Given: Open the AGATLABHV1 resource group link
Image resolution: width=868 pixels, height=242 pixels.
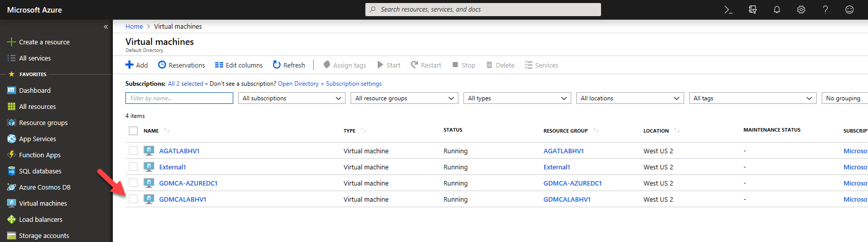Looking at the screenshot, I should 564,151.
